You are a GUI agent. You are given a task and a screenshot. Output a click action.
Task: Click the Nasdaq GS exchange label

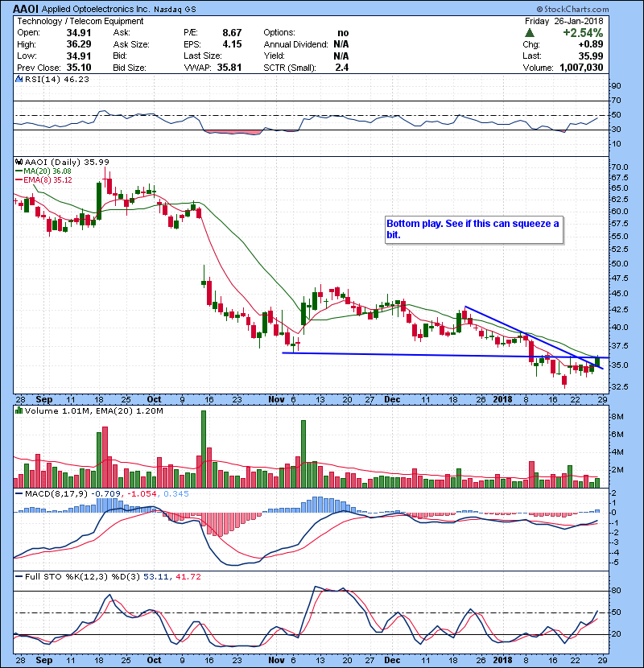click(175, 10)
